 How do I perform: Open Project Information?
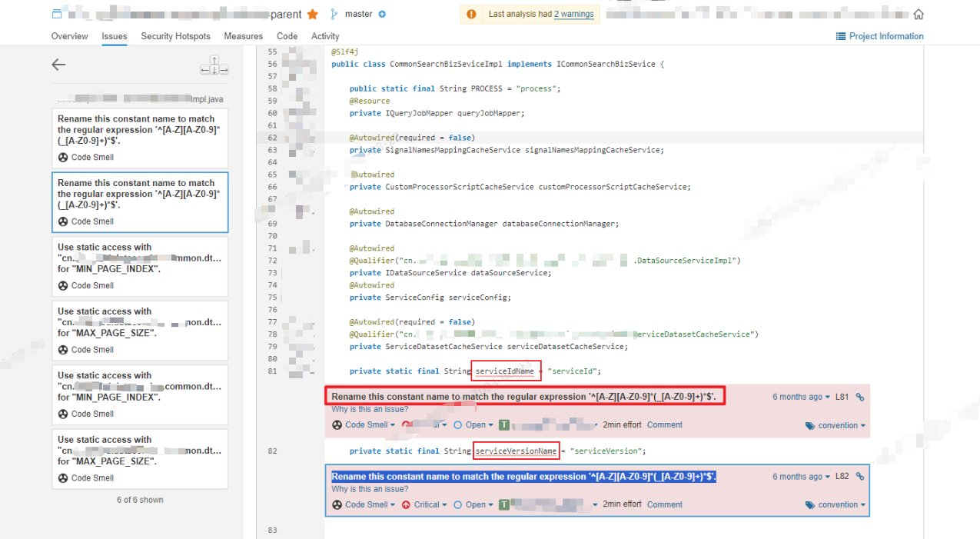coord(880,36)
